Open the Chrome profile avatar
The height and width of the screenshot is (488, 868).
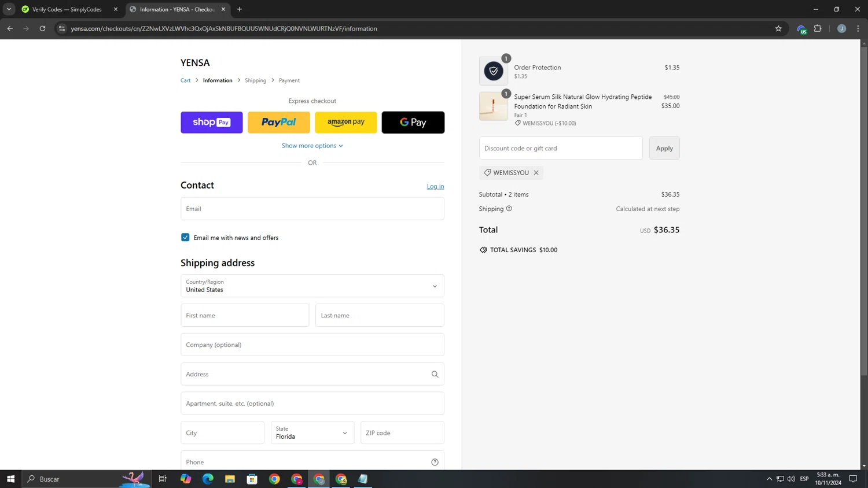coord(841,28)
